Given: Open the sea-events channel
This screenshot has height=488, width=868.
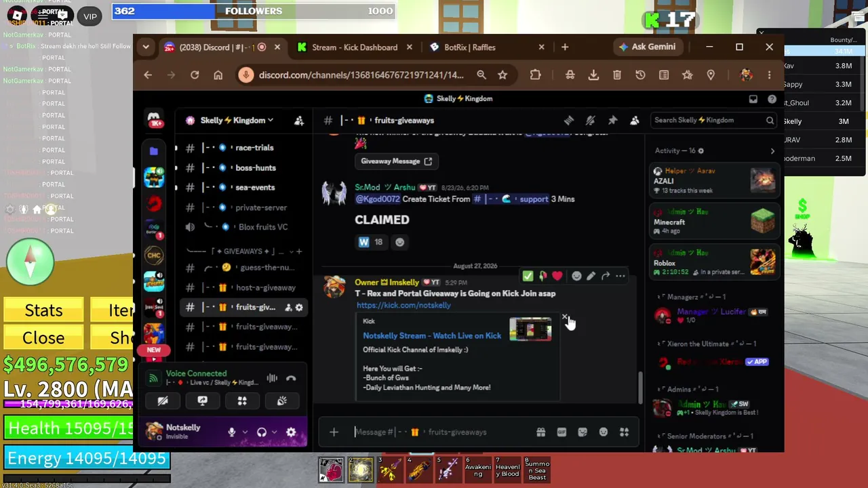Looking at the screenshot, I should click(x=244, y=188).
